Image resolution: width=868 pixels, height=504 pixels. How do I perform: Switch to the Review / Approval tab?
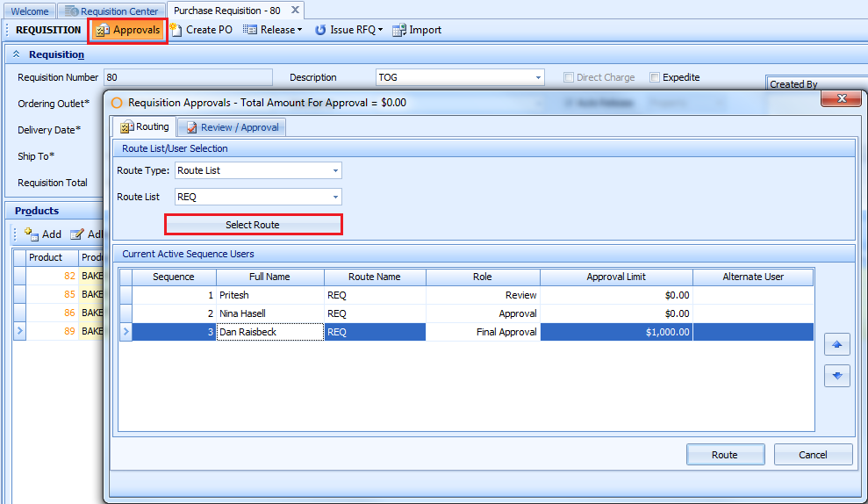pos(233,127)
